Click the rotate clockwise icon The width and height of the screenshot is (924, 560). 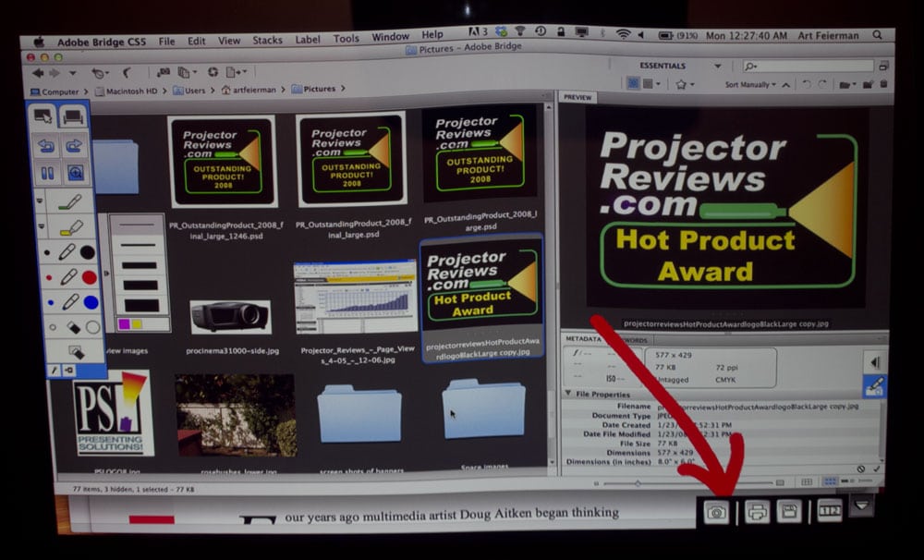coord(822,85)
